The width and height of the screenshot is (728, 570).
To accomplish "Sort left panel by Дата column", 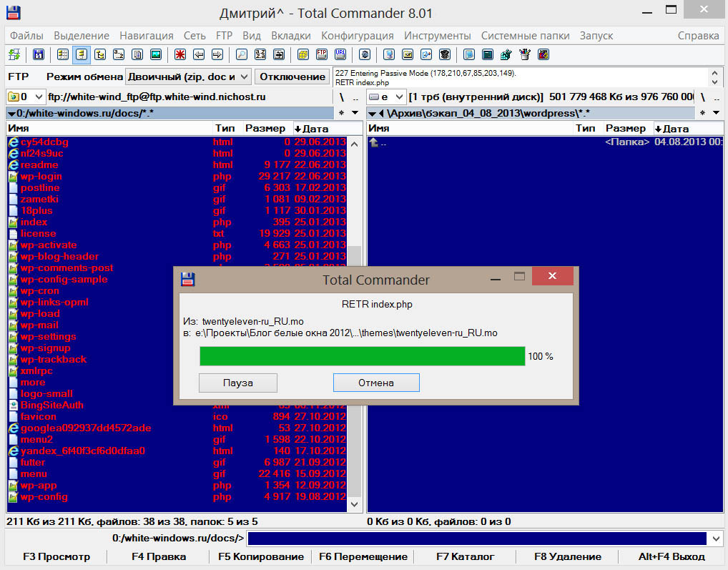I will point(328,129).
